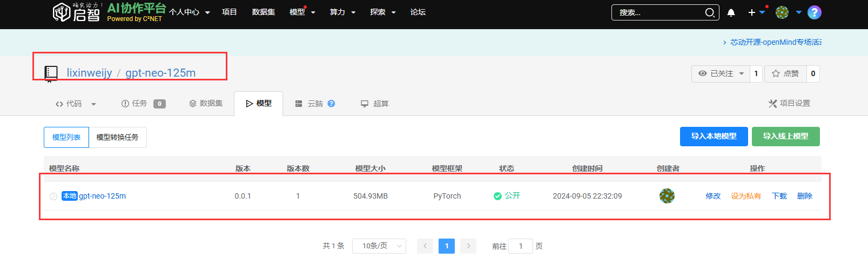Click the notification bell icon
This screenshot has width=868, height=265.
point(731,12)
